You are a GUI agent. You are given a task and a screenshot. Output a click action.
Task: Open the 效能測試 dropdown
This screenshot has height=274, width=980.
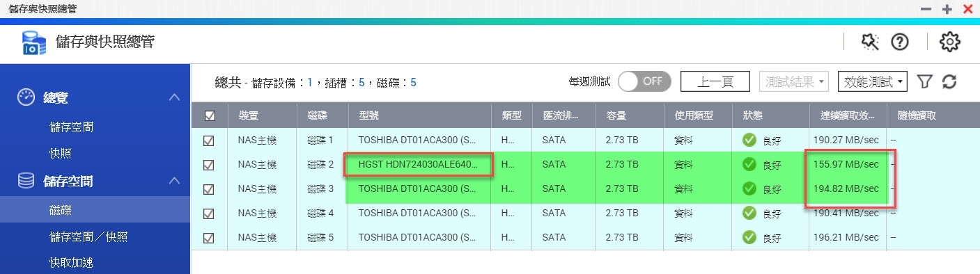tap(872, 82)
